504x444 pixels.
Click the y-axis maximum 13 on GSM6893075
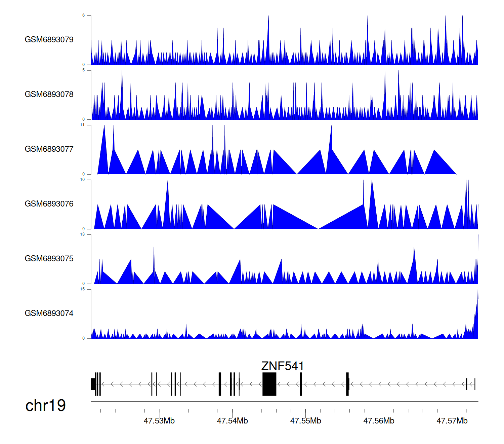83,234
